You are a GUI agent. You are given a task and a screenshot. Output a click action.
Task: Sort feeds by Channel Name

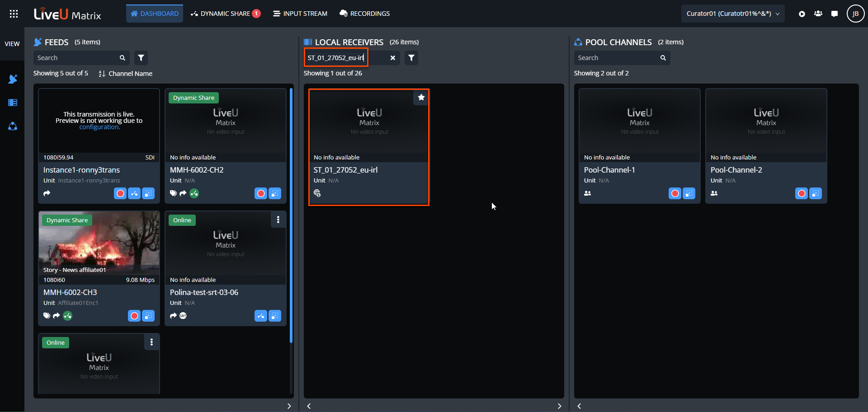(126, 73)
